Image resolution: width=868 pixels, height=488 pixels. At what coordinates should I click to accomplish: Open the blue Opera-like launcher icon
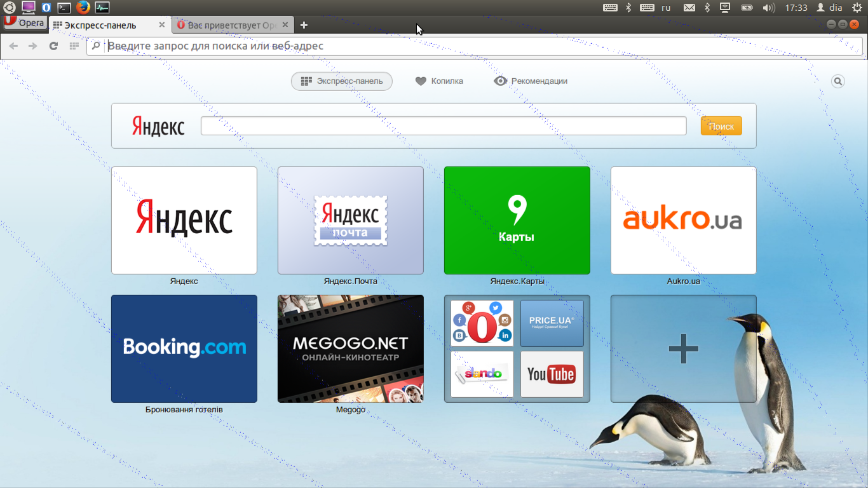[x=46, y=8]
